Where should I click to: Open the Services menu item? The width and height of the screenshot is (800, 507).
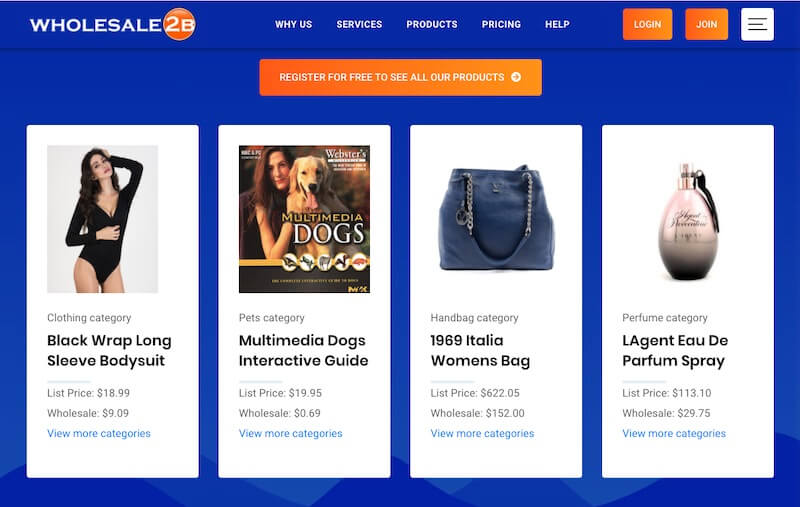click(359, 24)
